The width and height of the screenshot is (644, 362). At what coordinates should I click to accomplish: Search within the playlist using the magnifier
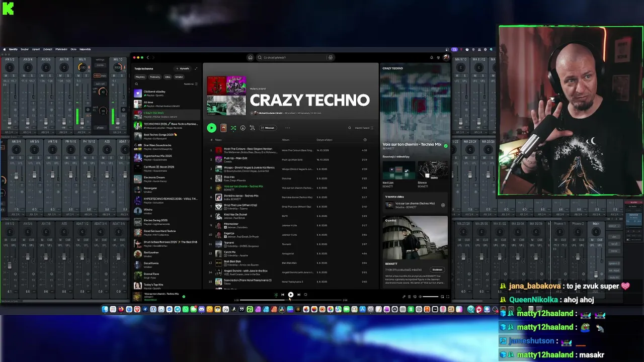tap(350, 128)
